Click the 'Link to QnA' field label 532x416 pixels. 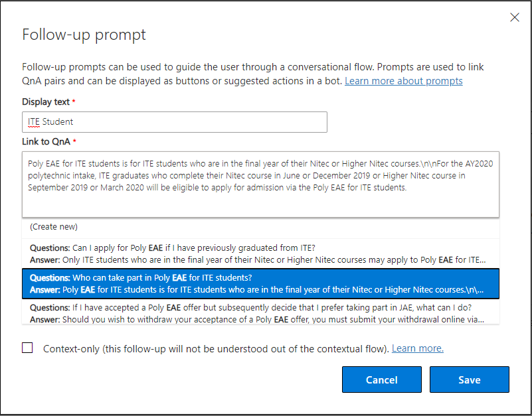click(46, 141)
